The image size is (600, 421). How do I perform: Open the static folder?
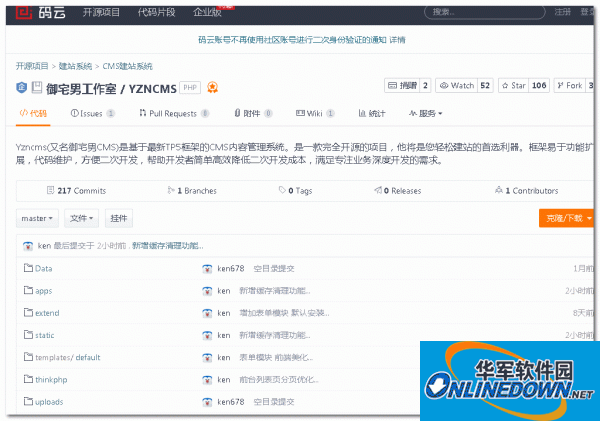click(44, 335)
